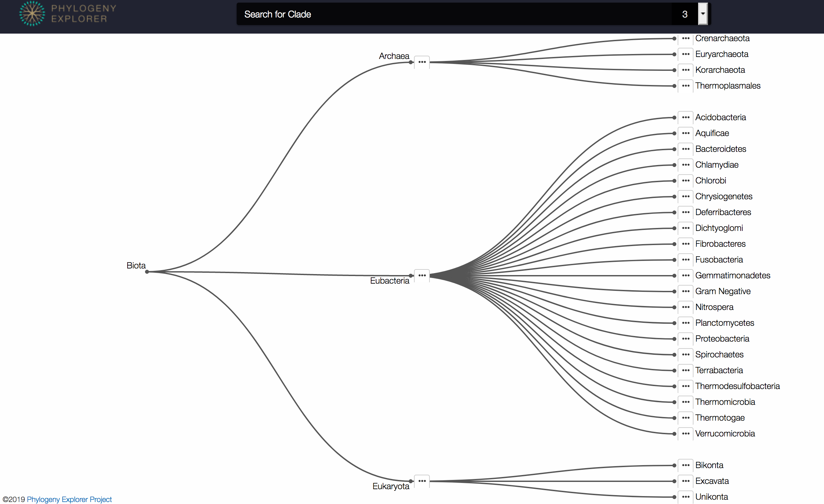Open the ellipsis menu for Bikonta
824x504 pixels.
(686, 465)
